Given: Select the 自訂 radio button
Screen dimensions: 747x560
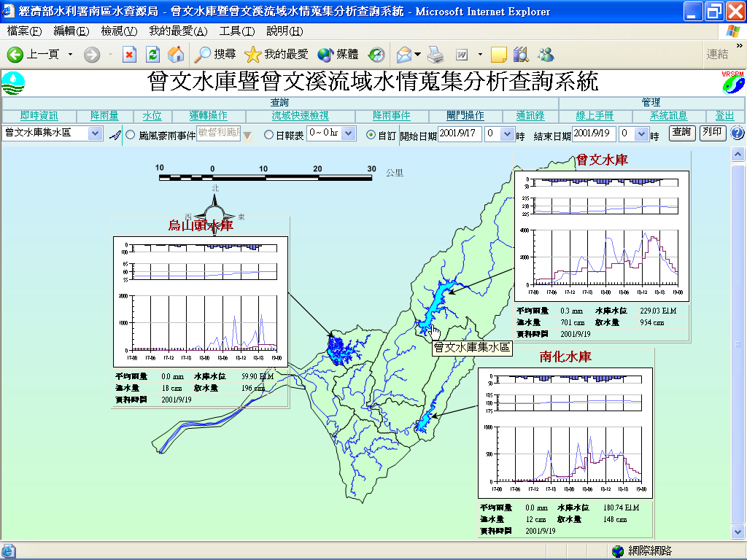Looking at the screenshot, I should 371,135.
